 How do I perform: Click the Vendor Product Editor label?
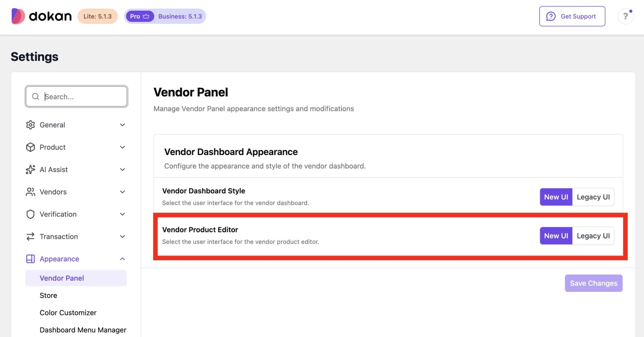click(x=200, y=230)
